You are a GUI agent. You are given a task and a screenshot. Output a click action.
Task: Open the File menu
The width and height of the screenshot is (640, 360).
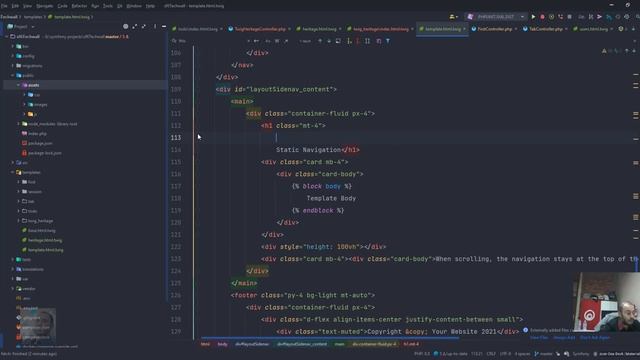click(x=4, y=6)
